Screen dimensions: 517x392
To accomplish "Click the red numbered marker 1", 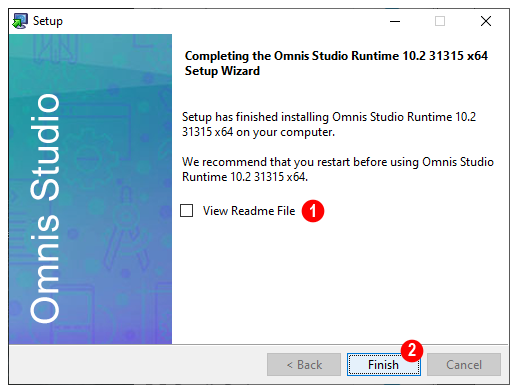I will [x=313, y=211].
